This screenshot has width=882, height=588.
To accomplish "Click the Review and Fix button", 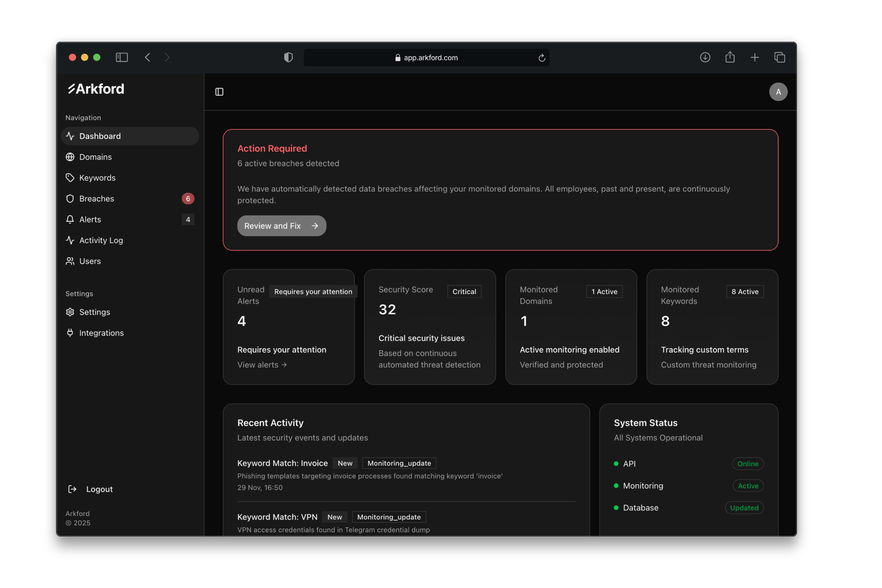I will pos(282,226).
